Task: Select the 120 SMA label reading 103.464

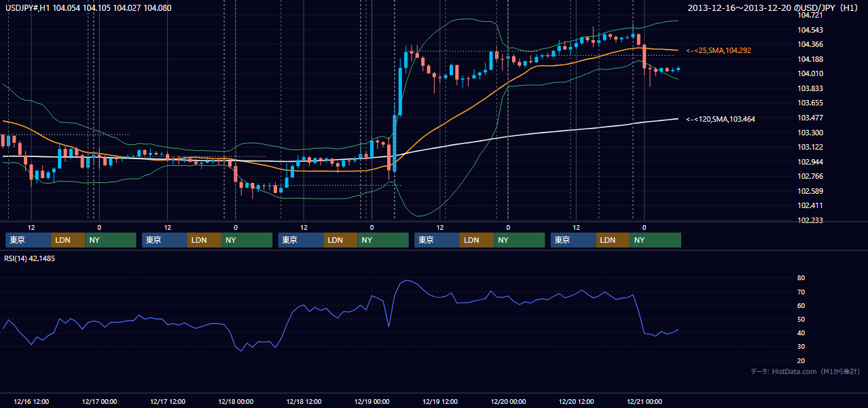Action: click(720, 119)
